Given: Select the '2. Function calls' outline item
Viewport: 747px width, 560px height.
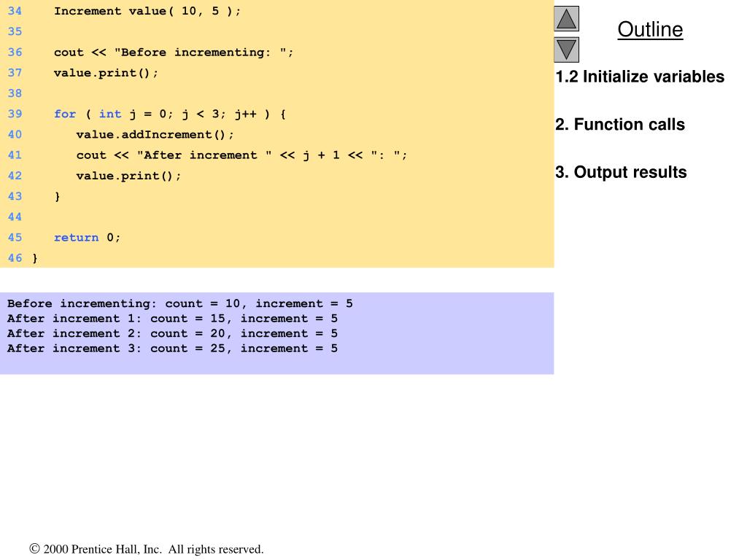Looking at the screenshot, I should click(x=620, y=124).
